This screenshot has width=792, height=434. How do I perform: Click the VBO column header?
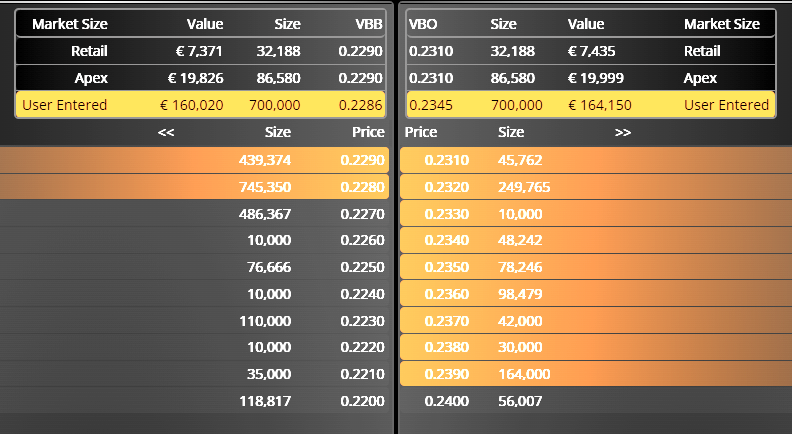(x=425, y=24)
